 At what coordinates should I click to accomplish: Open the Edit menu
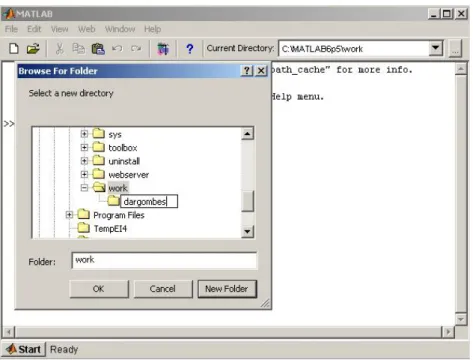34,29
